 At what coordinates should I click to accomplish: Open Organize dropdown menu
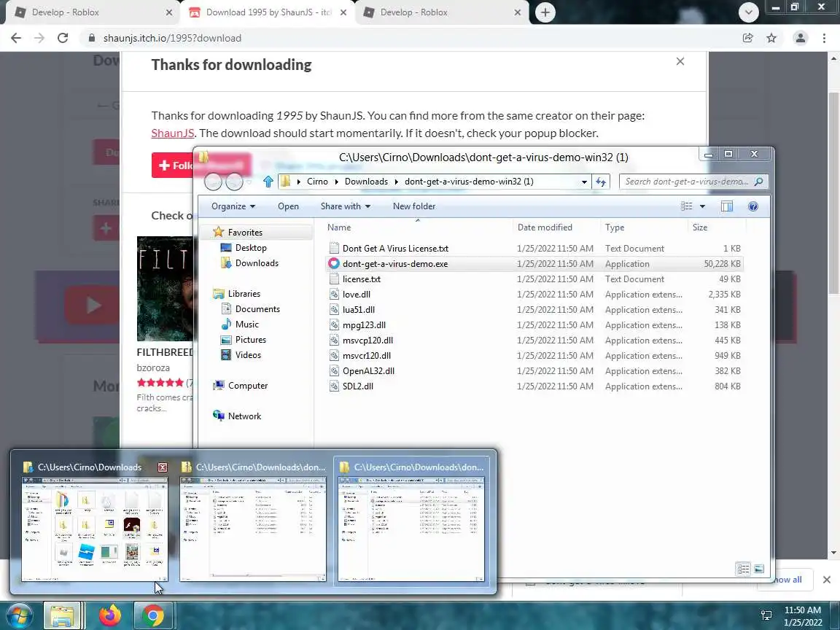click(233, 206)
